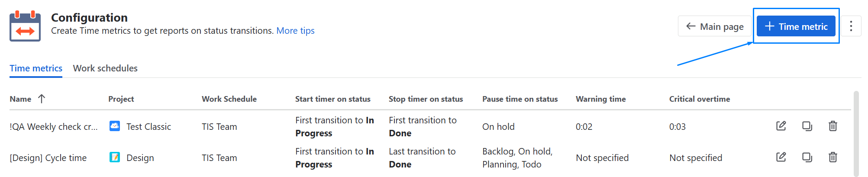Click the Design project icon

(x=115, y=158)
